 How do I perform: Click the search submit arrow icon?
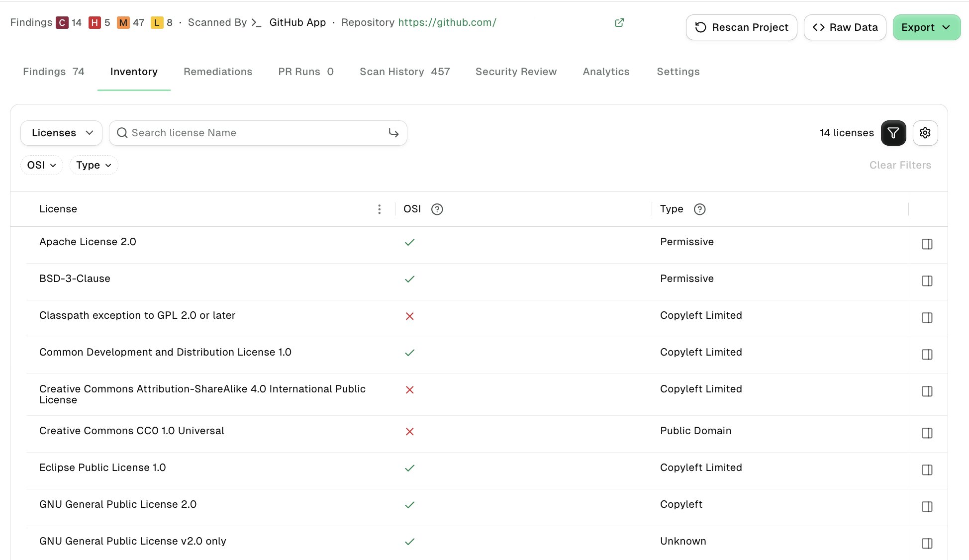click(393, 133)
